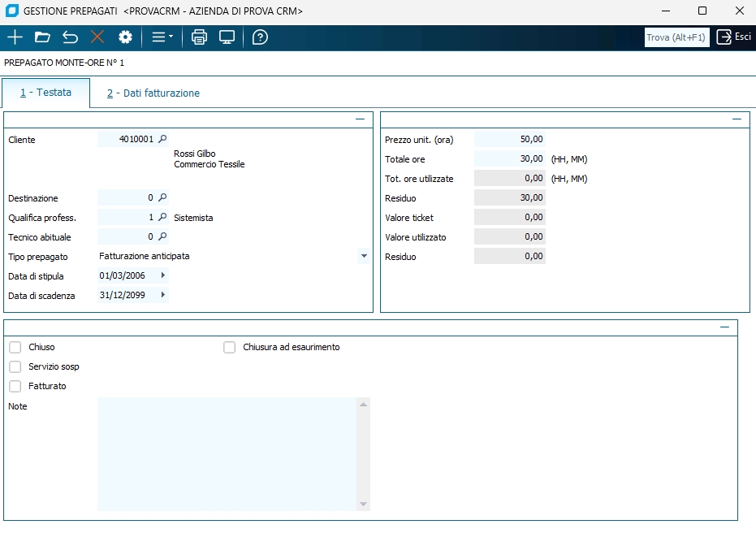The image size is (756, 533).
Task: Delete record with red X icon
Action: [97, 37]
